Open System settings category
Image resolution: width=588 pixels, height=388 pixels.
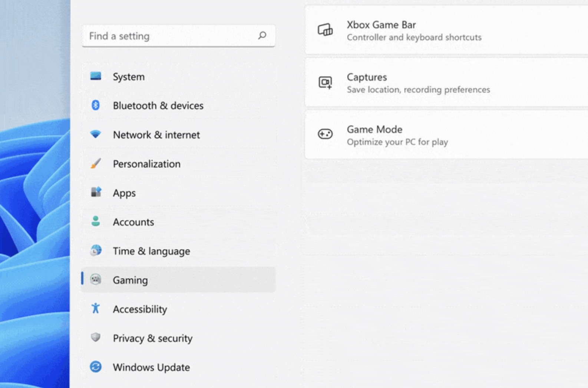[x=178, y=76]
